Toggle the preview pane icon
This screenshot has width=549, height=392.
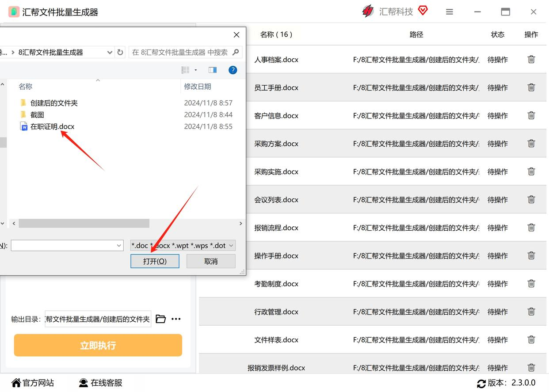pos(213,70)
